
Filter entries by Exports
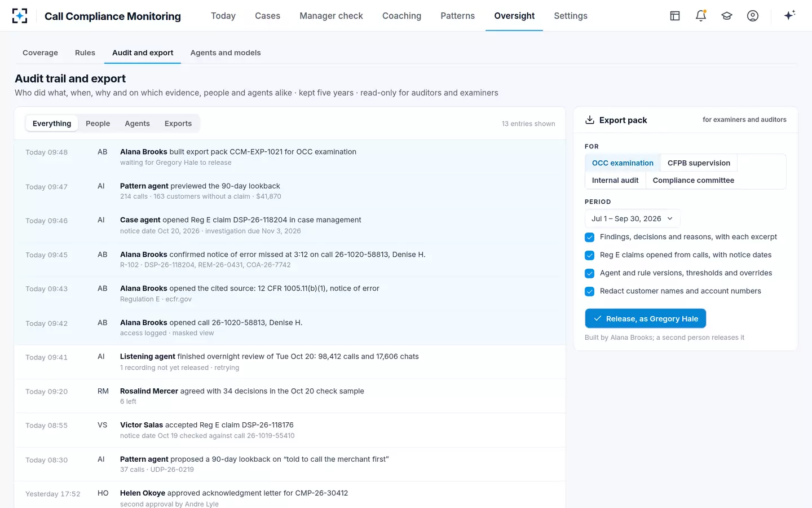[178, 124]
